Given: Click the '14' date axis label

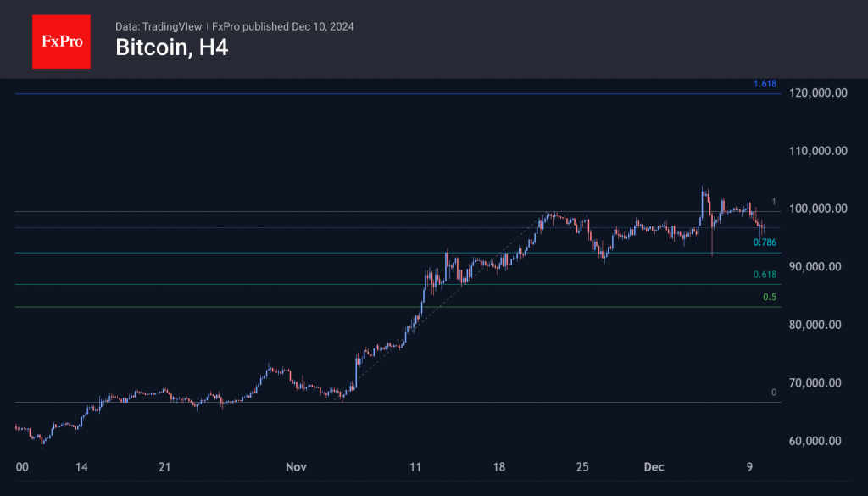Looking at the screenshot, I should point(81,467).
